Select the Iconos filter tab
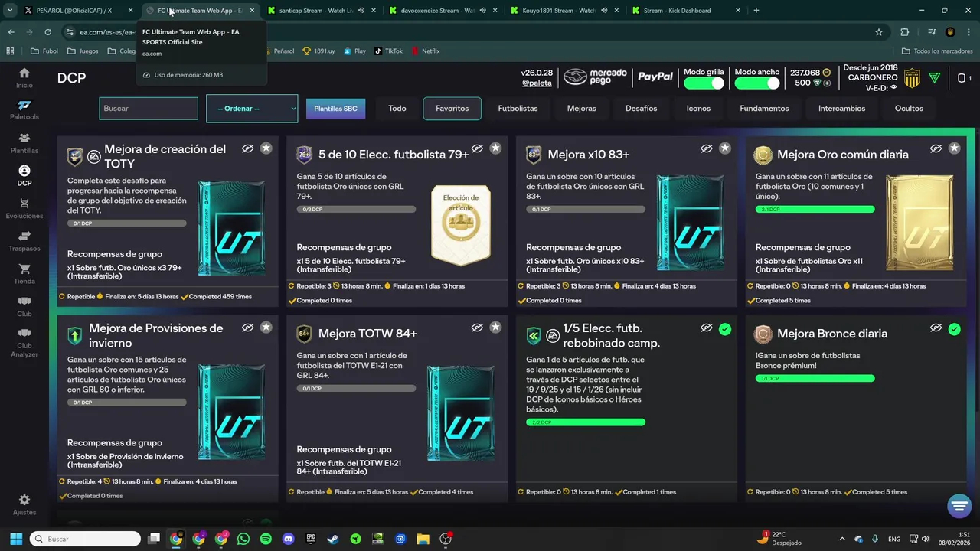The height and width of the screenshot is (551, 980). click(698, 109)
